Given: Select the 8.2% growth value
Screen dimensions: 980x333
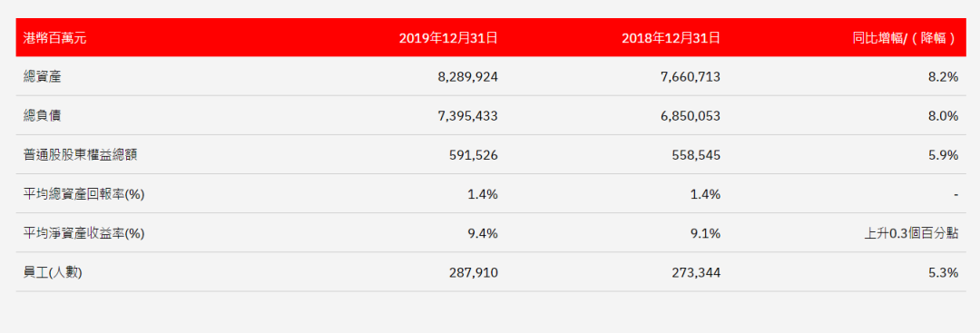Looking at the screenshot, I should click(x=944, y=77).
